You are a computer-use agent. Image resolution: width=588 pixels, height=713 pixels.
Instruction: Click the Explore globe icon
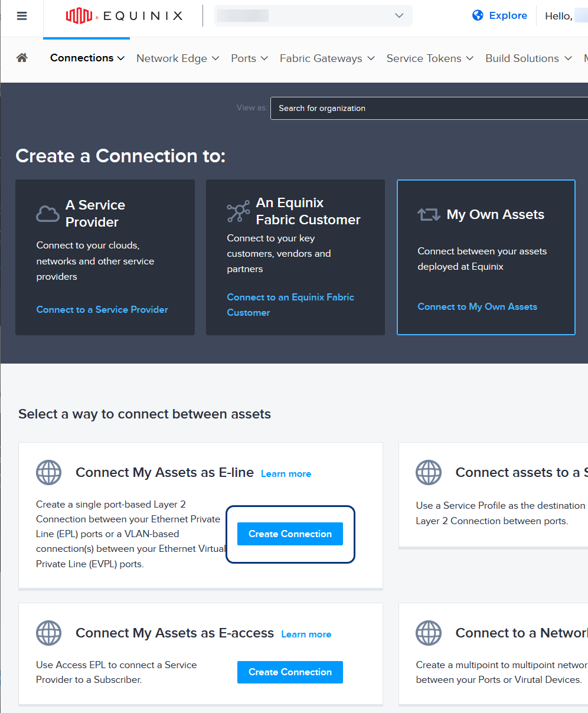(x=478, y=15)
